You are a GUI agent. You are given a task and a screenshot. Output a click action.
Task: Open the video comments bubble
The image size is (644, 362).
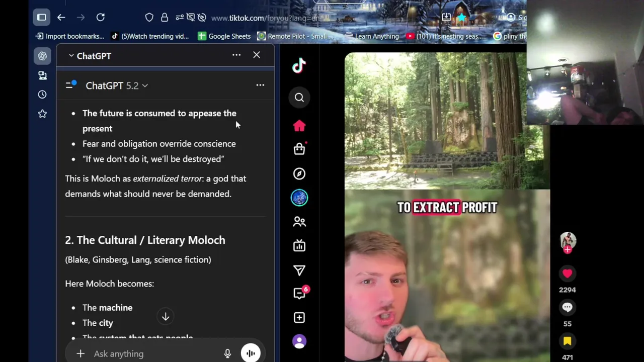pyautogui.click(x=568, y=307)
